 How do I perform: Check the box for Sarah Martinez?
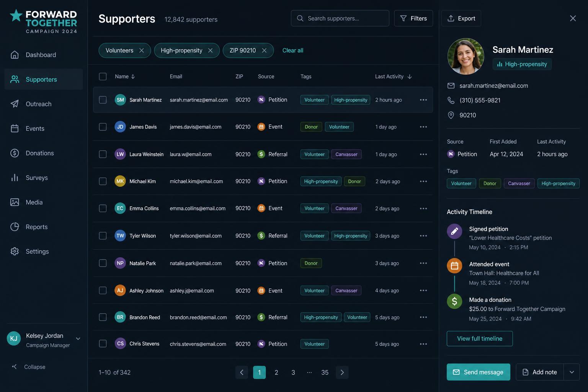103,100
